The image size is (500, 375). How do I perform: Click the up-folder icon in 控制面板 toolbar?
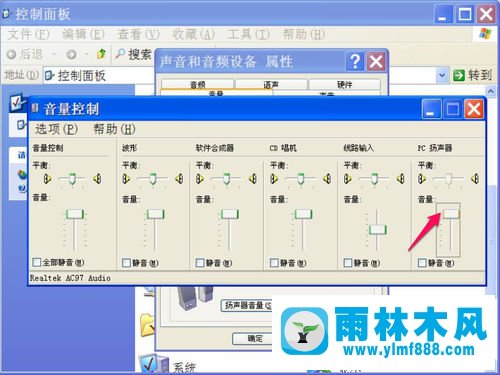click(101, 54)
